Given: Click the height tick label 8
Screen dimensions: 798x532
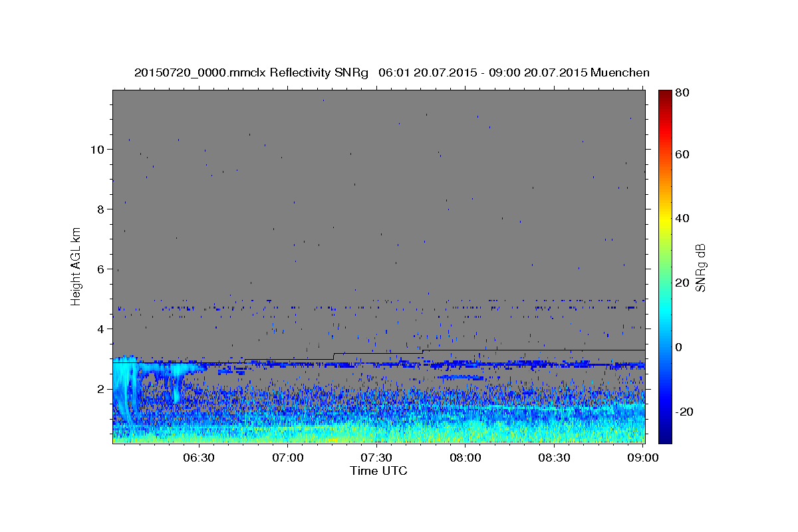Looking at the screenshot, I should [101, 209].
